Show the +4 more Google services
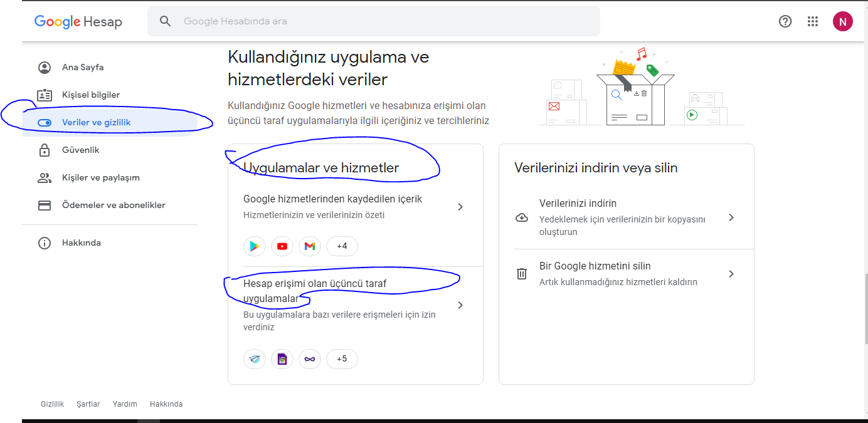This screenshot has height=423, width=868. (x=342, y=246)
